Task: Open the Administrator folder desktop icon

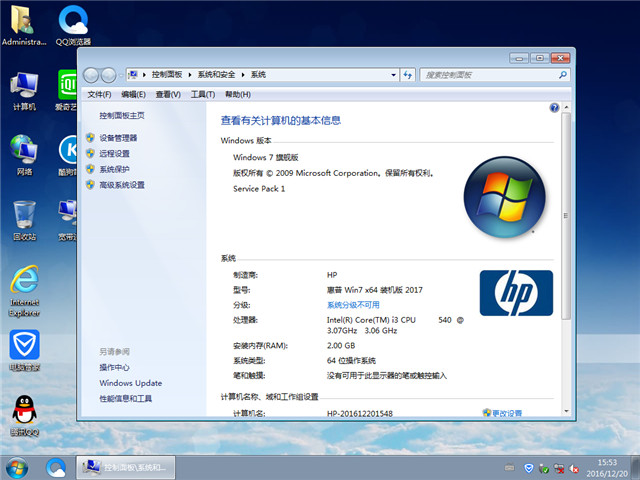Action: pyautogui.click(x=23, y=25)
